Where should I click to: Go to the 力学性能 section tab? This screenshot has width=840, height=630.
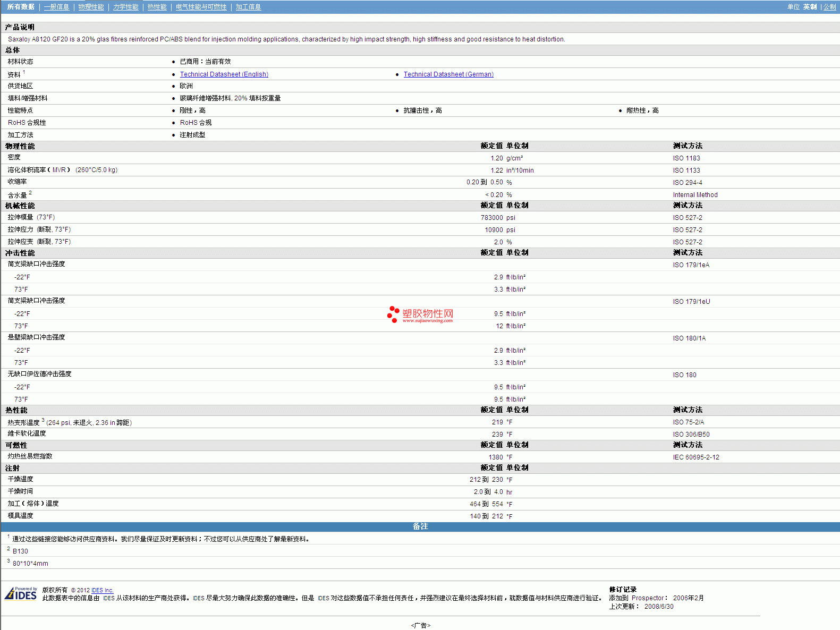[125, 7]
